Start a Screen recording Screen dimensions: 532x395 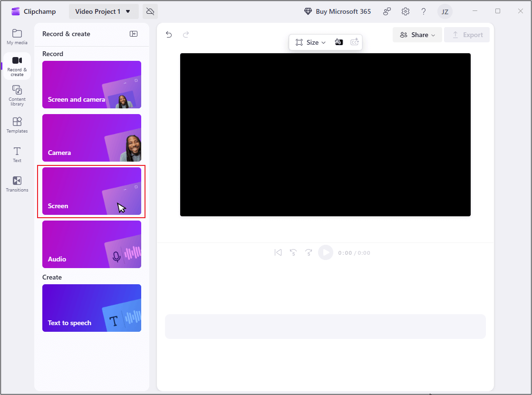point(91,191)
